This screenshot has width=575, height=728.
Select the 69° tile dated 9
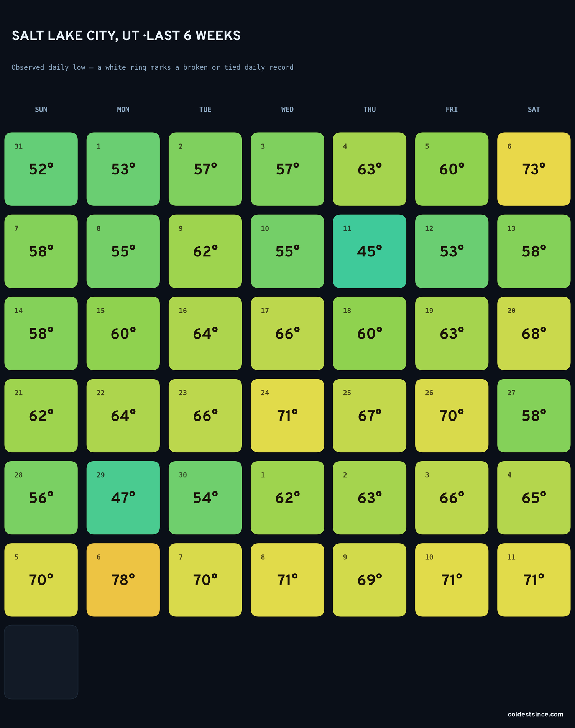pos(370,580)
